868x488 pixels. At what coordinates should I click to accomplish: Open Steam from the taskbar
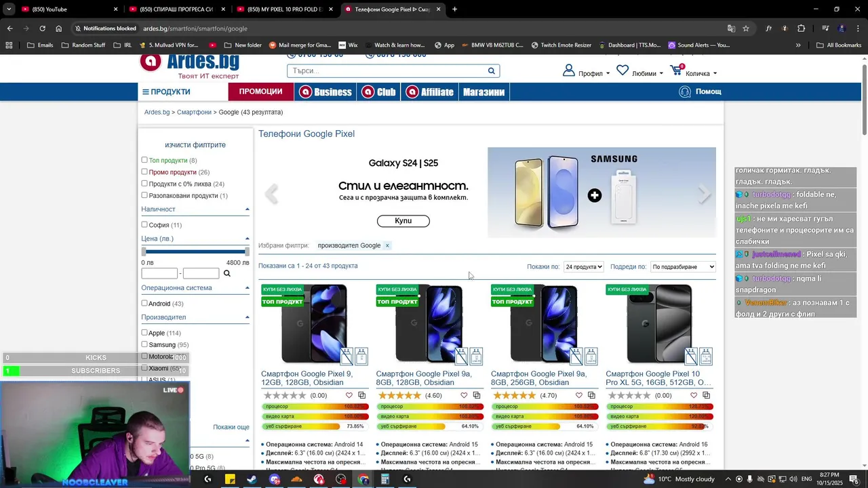(252, 479)
